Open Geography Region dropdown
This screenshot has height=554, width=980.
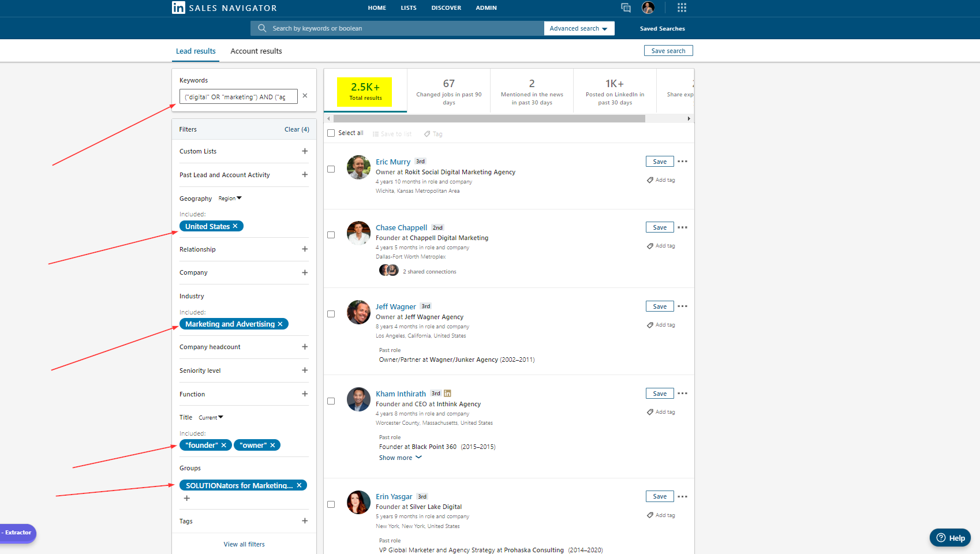(230, 199)
